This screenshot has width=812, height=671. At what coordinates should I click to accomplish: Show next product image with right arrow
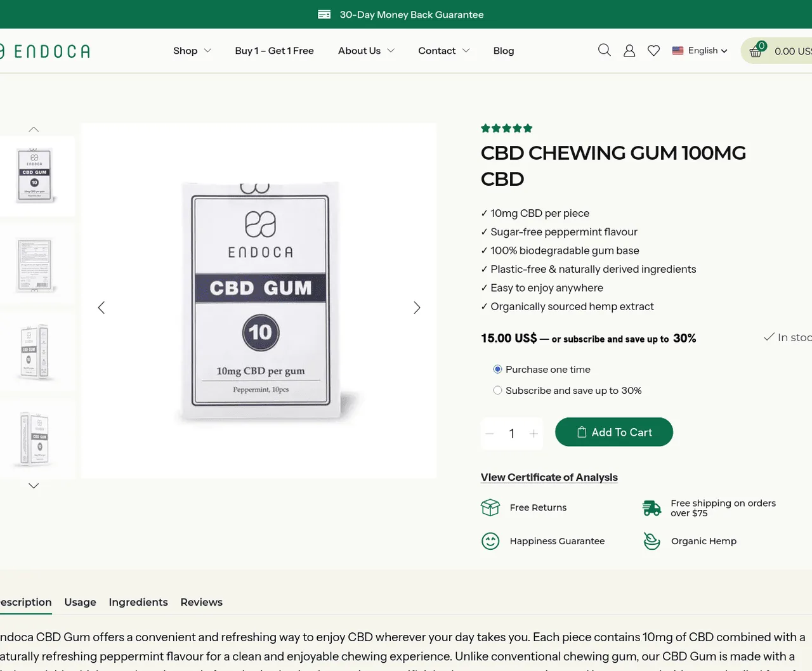coord(417,308)
